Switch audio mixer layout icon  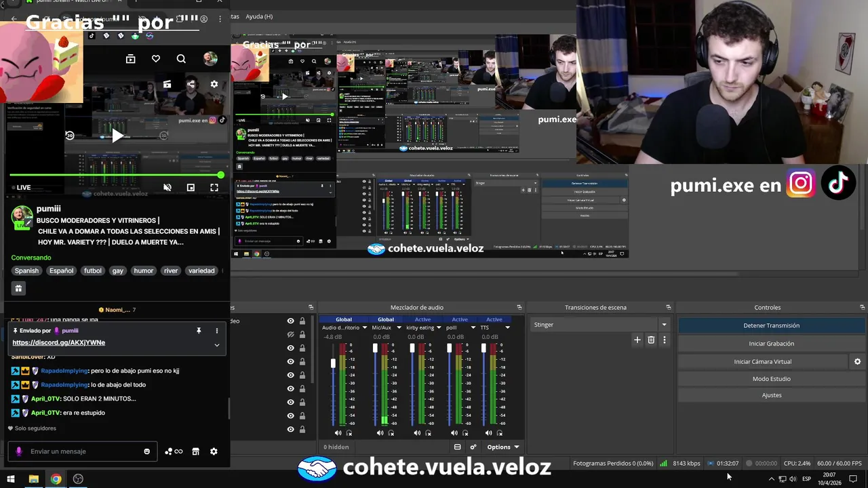[457, 447]
